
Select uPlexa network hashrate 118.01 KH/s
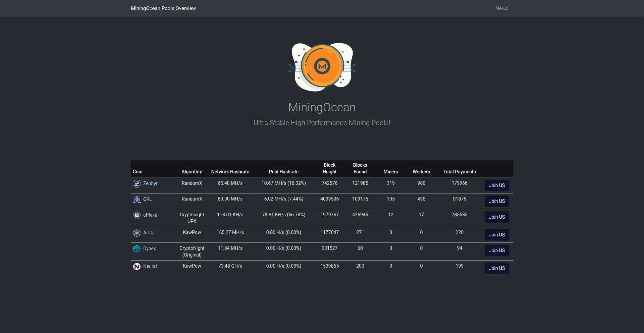pyautogui.click(x=230, y=215)
